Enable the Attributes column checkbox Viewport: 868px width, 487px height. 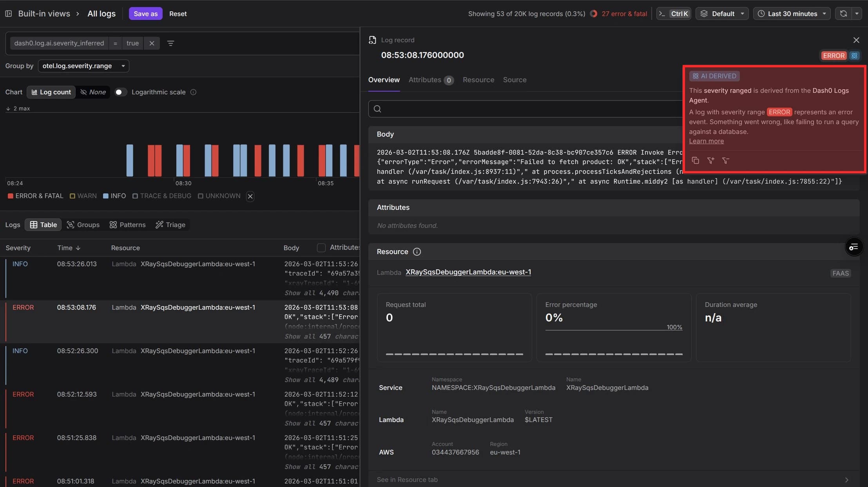321,248
